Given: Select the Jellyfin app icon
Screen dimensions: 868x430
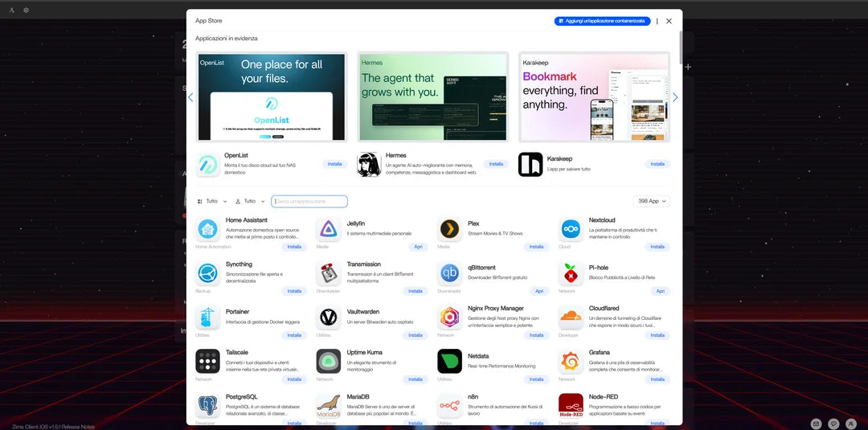Looking at the screenshot, I should click(328, 229).
